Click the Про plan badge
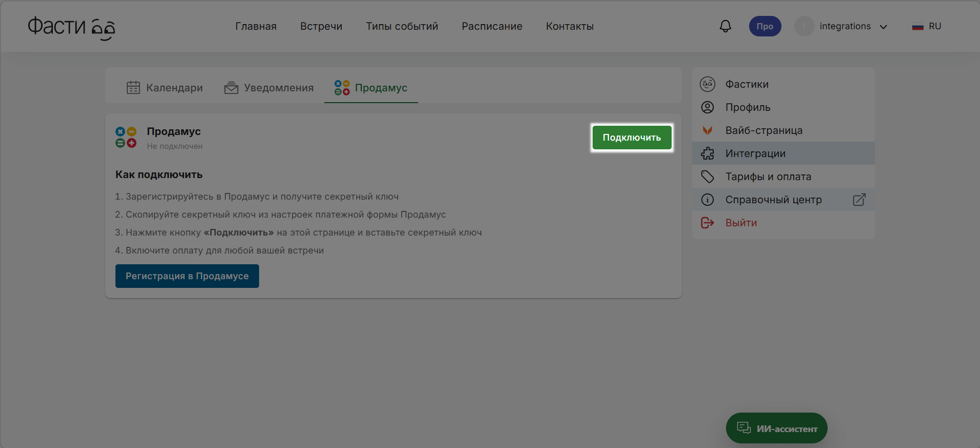This screenshot has width=980, height=448. 765,26
